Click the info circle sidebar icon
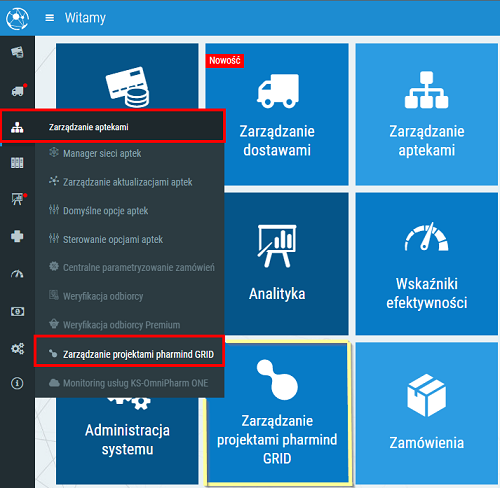The image size is (500, 488). [17, 383]
